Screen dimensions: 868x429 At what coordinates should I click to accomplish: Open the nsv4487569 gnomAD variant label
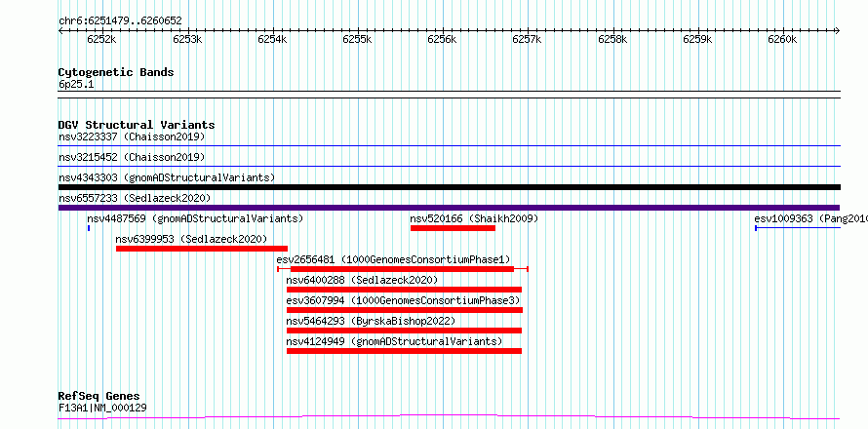click(195, 218)
